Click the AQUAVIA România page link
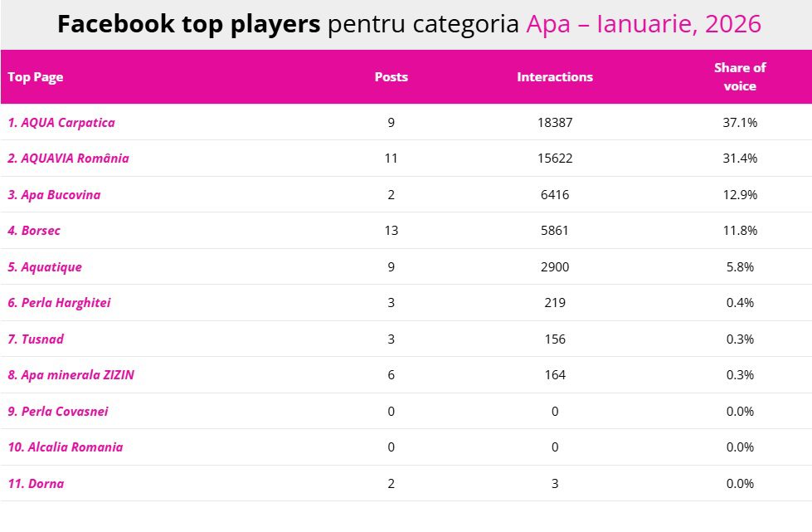This screenshot has height=532, width=812. [x=68, y=159]
